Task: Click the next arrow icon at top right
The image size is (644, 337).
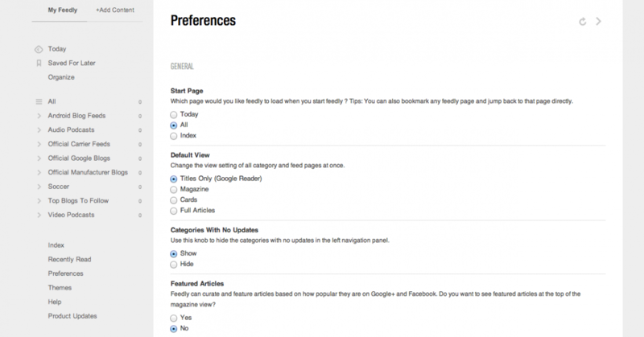Action: tap(598, 22)
